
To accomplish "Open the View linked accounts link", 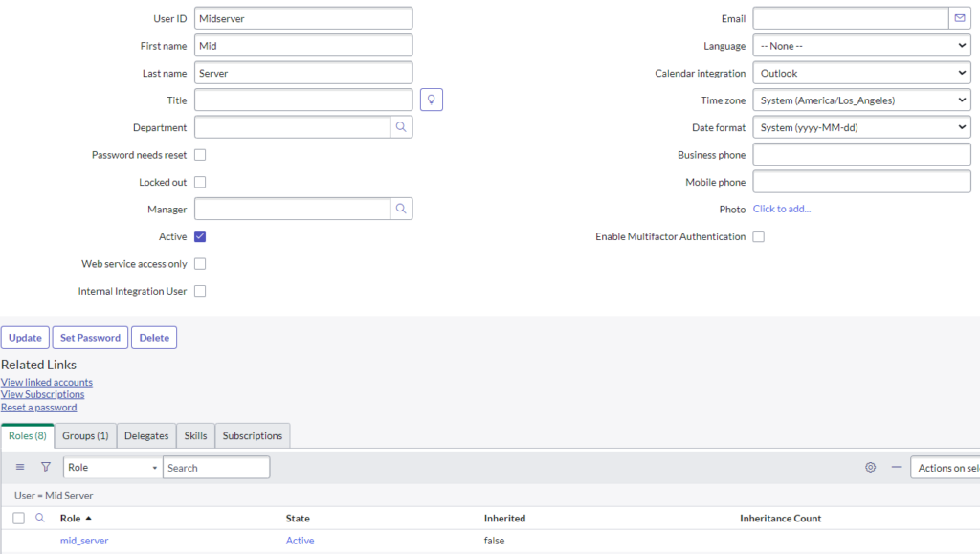I will (47, 381).
